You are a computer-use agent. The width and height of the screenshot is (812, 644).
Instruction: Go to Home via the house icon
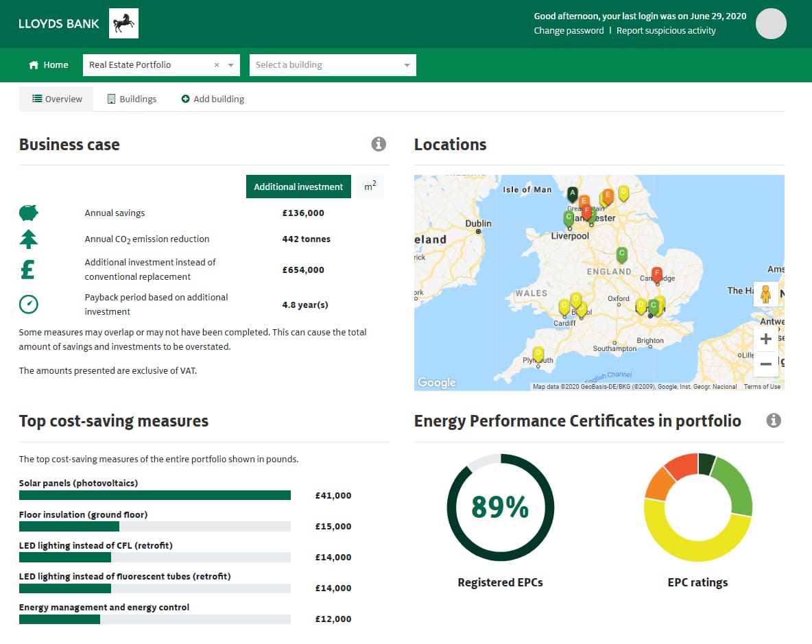point(34,64)
